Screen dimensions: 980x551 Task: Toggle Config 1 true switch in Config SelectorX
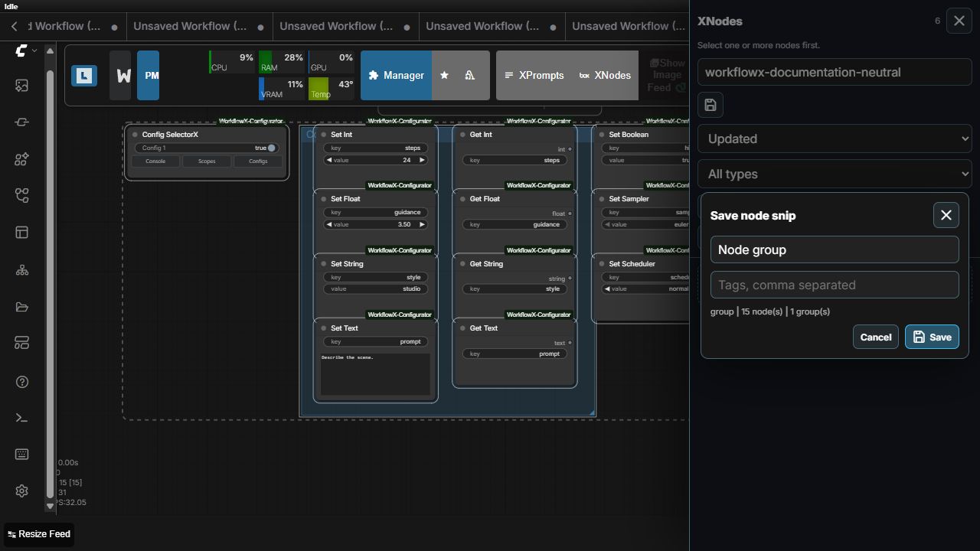point(271,148)
